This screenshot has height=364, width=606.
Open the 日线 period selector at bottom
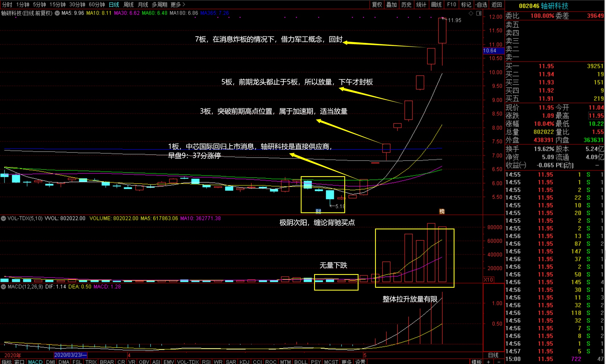493,355
